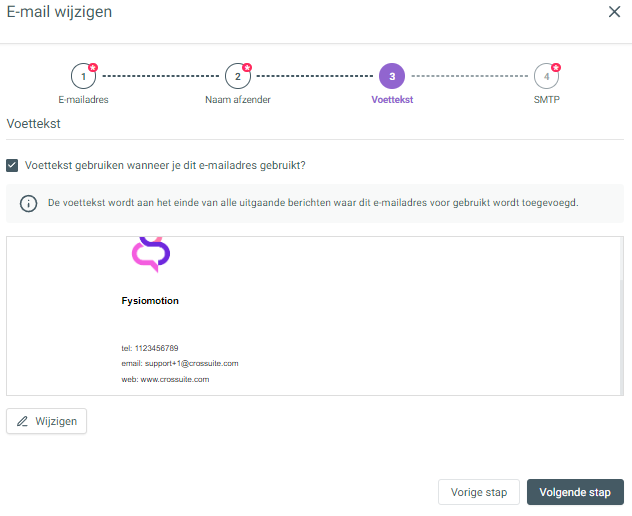The width and height of the screenshot is (632, 516).
Task: Close the E-mail wijzigen dialog
Action: point(614,12)
